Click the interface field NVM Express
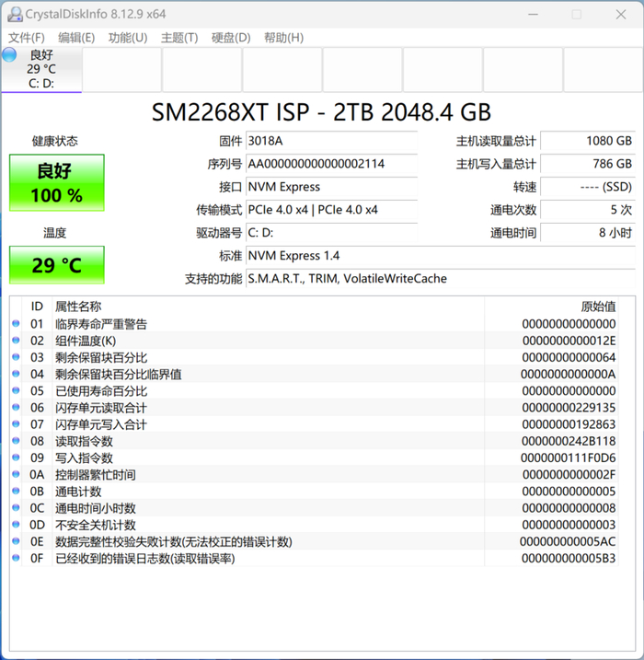The image size is (644, 660). click(x=331, y=187)
